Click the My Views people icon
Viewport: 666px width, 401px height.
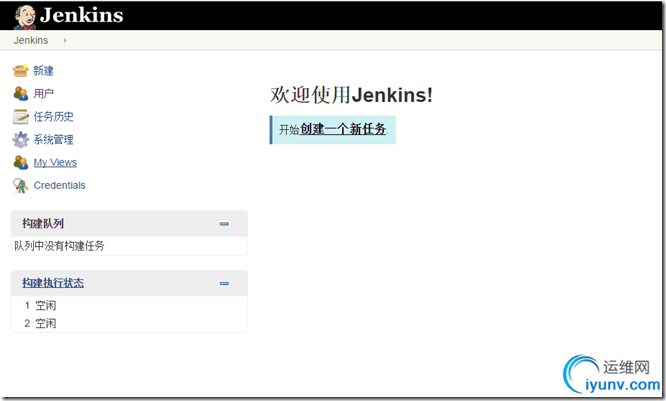pos(20,162)
